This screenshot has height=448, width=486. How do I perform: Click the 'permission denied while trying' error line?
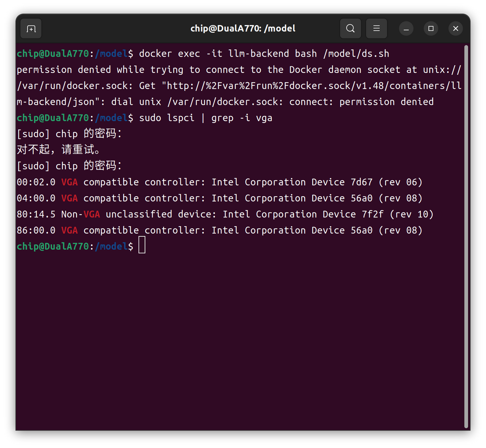coord(239,70)
